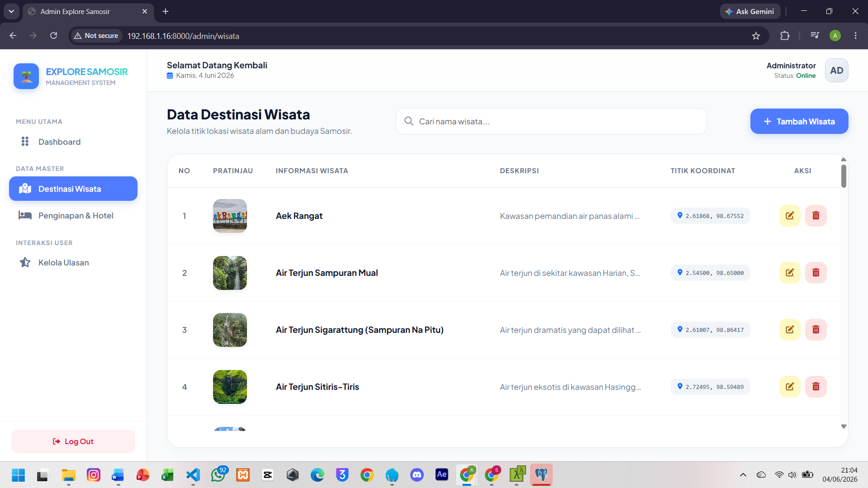Image resolution: width=868 pixels, height=488 pixels.
Task: Edit the Aek Rangat row
Action: 790,216
